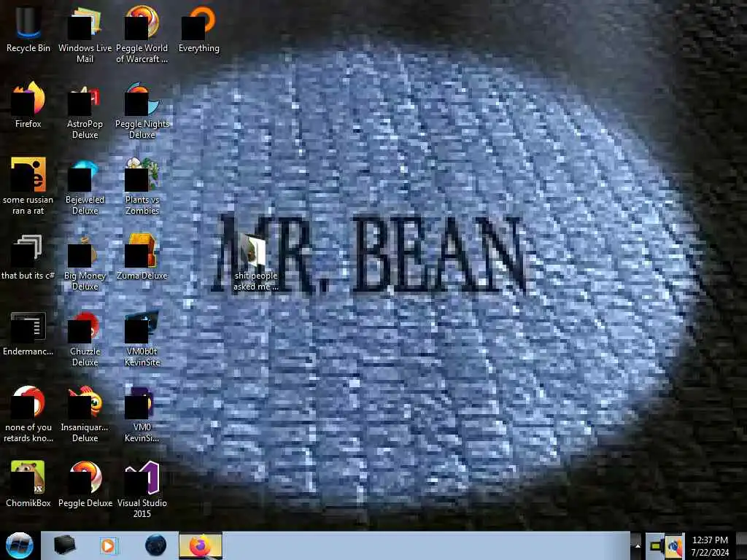The width and height of the screenshot is (747, 560).
Task: Launch Visual Studio 2015
Action: pos(142,488)
